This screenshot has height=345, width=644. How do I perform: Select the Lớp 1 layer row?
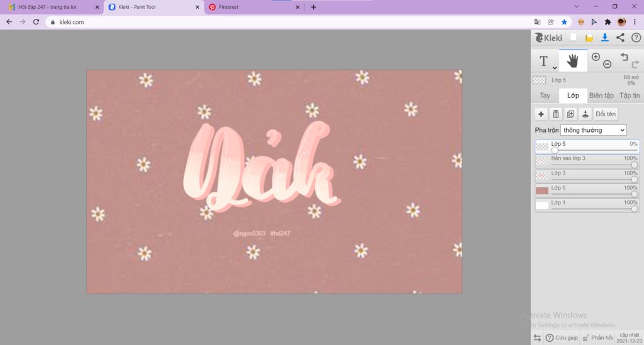click(587, 205)
